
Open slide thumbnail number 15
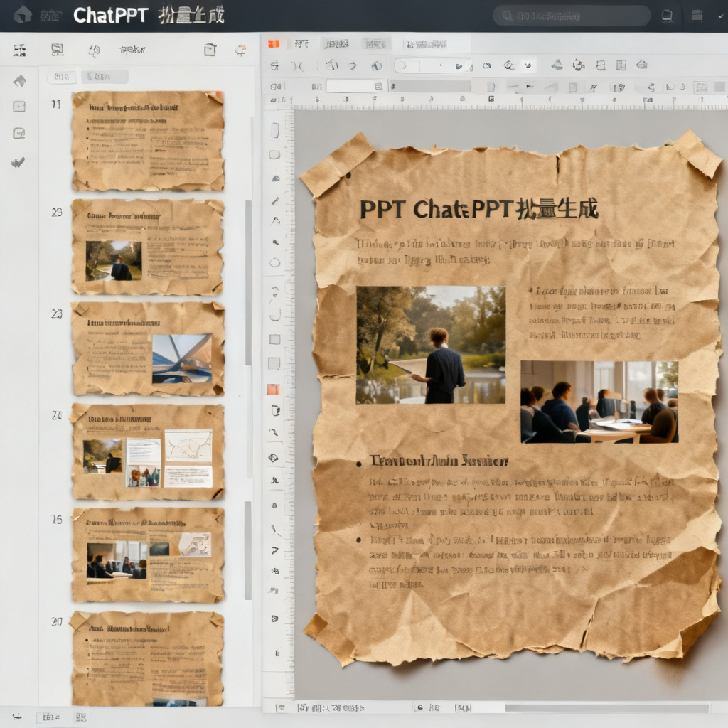click(148, 555)
